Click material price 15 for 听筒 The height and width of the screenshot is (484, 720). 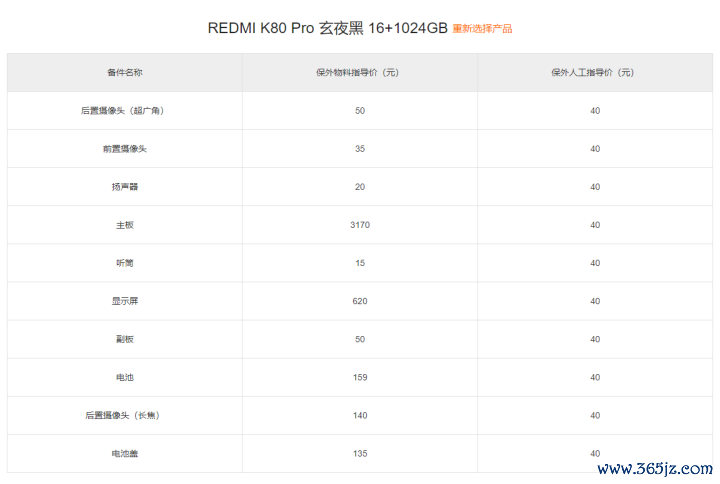click(x=360, y=263)
